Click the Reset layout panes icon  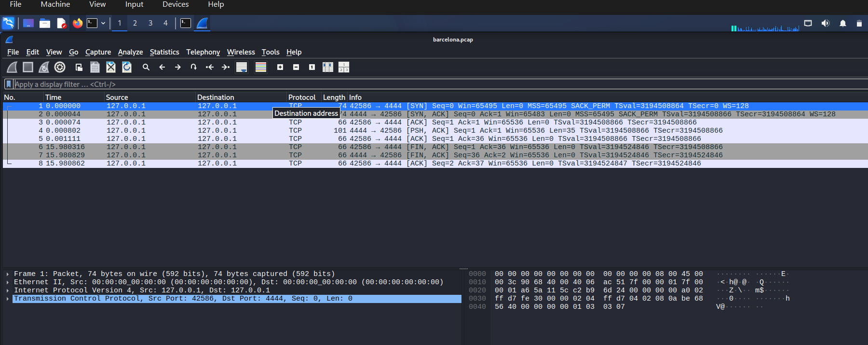344,67
